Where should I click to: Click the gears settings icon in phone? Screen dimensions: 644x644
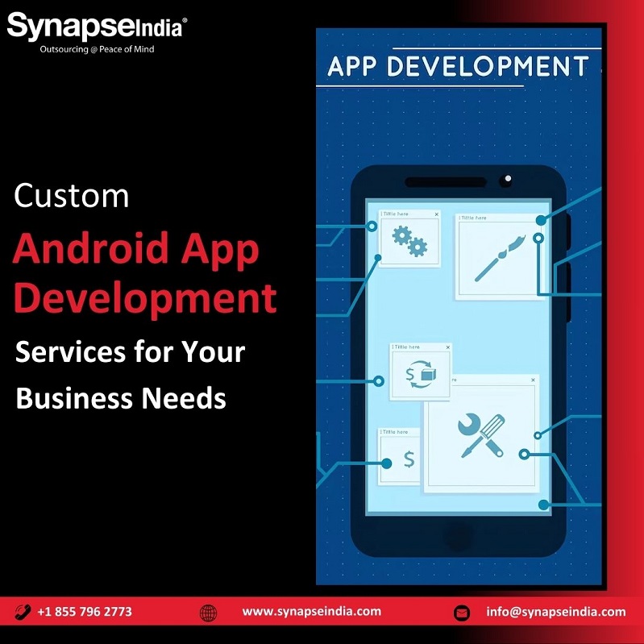[409, 242]
